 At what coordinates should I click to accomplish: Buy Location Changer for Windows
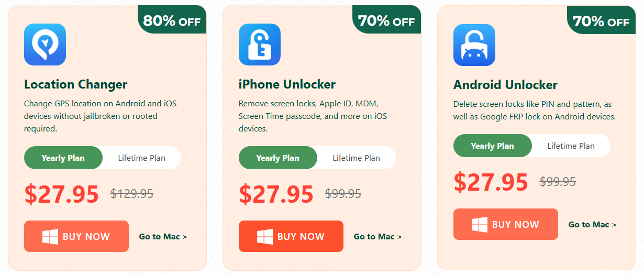76,236
